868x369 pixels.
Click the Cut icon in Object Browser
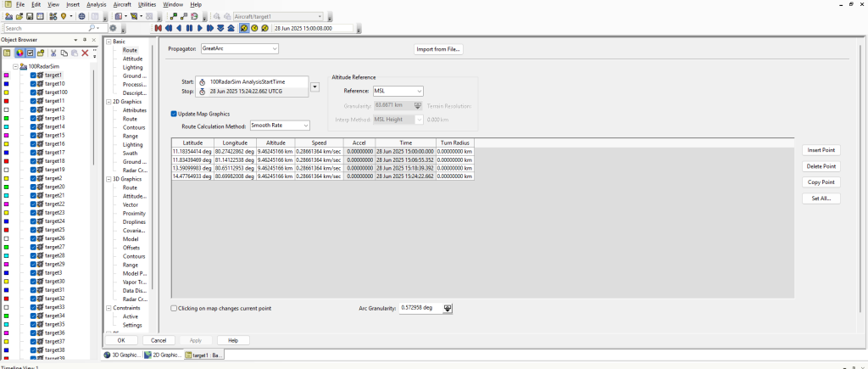[x=54, y=53]
